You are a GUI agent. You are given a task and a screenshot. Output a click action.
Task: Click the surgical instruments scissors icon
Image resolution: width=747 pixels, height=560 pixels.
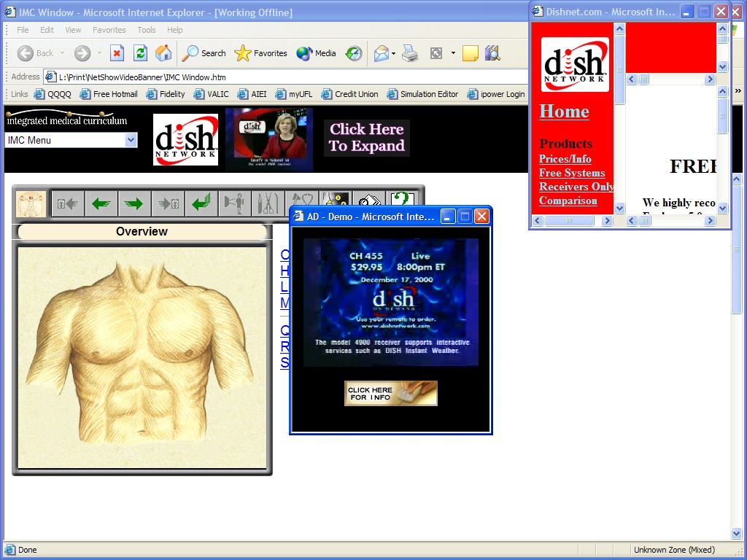(268, 204)
